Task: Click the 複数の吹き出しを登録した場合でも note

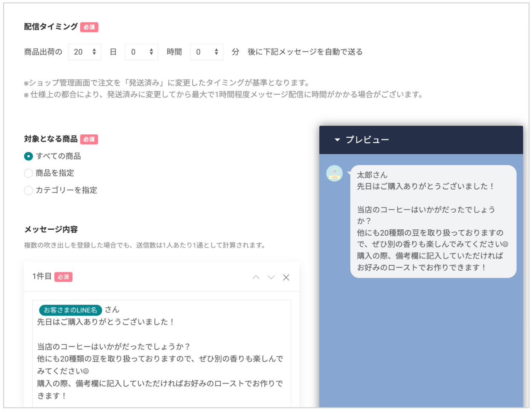Action: click(145, 245)
